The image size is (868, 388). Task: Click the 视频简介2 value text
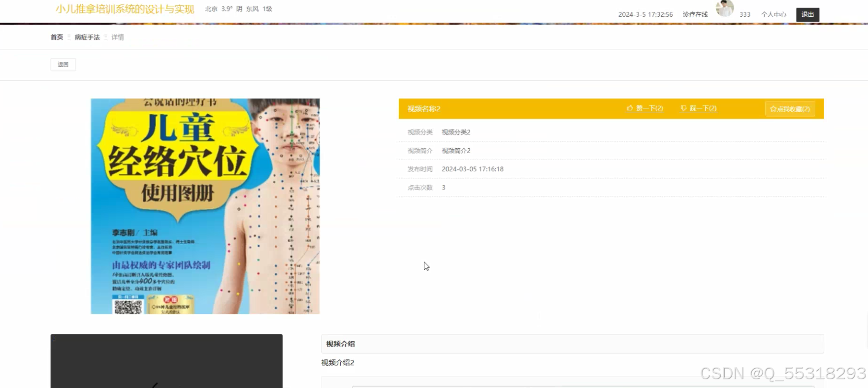pyautogui.click(x=456, y=151)
